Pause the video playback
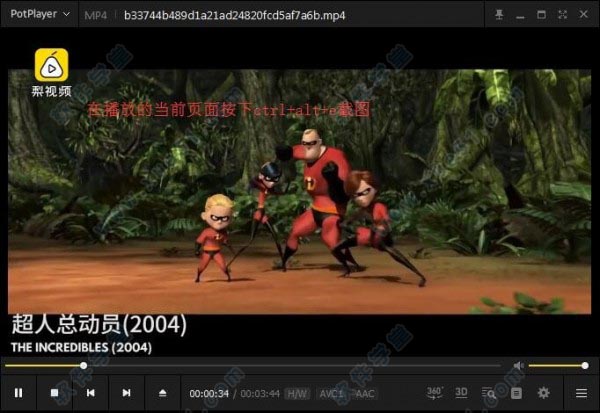The width and height of the screenshot is (600, 413). [x=18, y=393]
